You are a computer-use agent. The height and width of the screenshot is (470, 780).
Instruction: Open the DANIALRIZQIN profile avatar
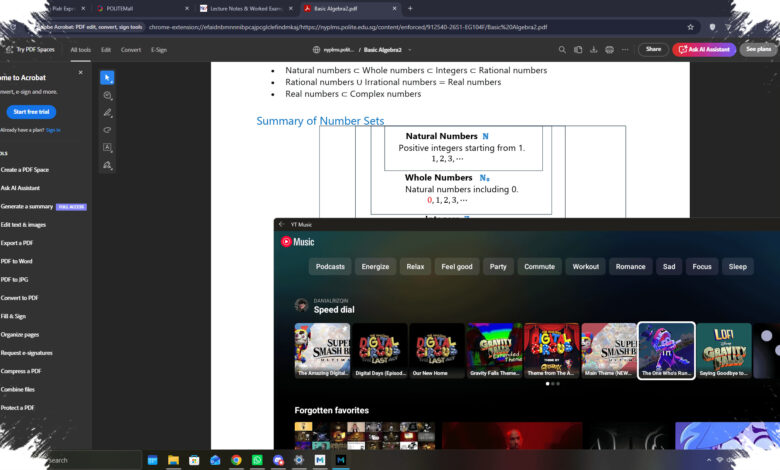pos(301,305)
